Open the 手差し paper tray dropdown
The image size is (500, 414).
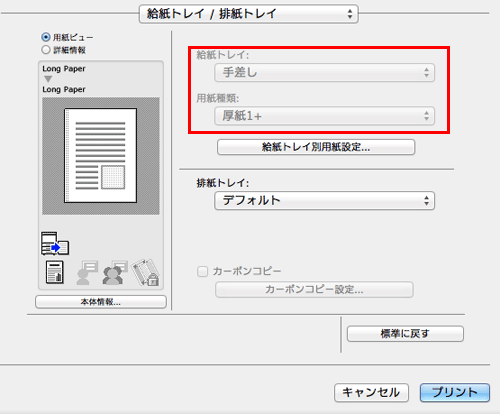pos(324,72)
